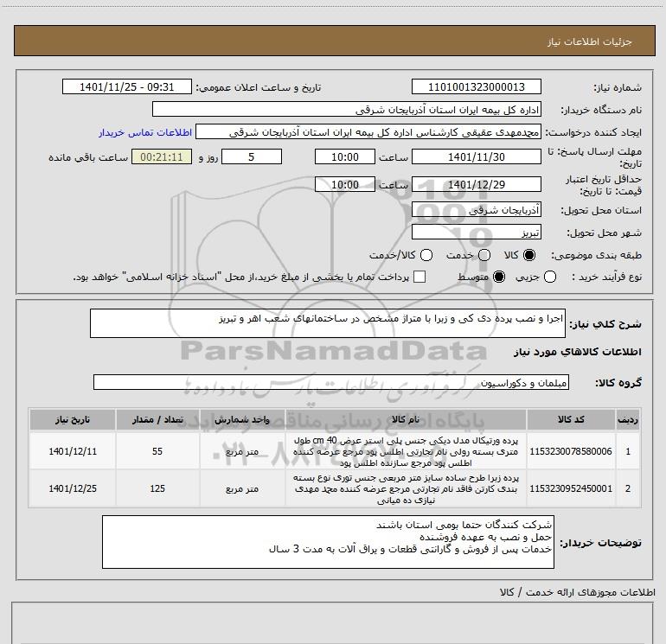The width and height of the screenshot is (666, 644).
Task: Click need date 1401/12/11
Action: click(73, 451)
